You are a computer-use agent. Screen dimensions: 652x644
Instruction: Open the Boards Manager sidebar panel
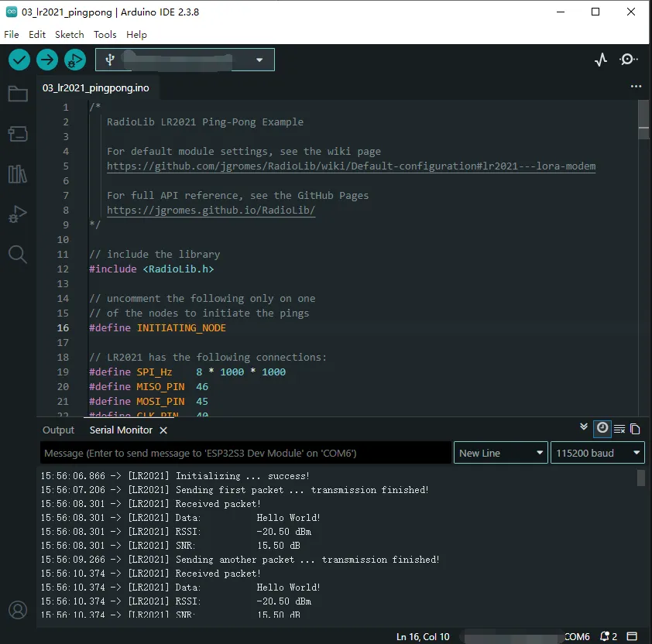[x=17, y=134]
